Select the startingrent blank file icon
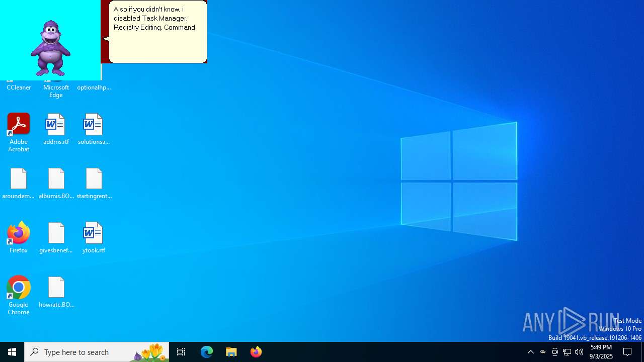The height and width of the screenshot is (362, 644). 94,178
